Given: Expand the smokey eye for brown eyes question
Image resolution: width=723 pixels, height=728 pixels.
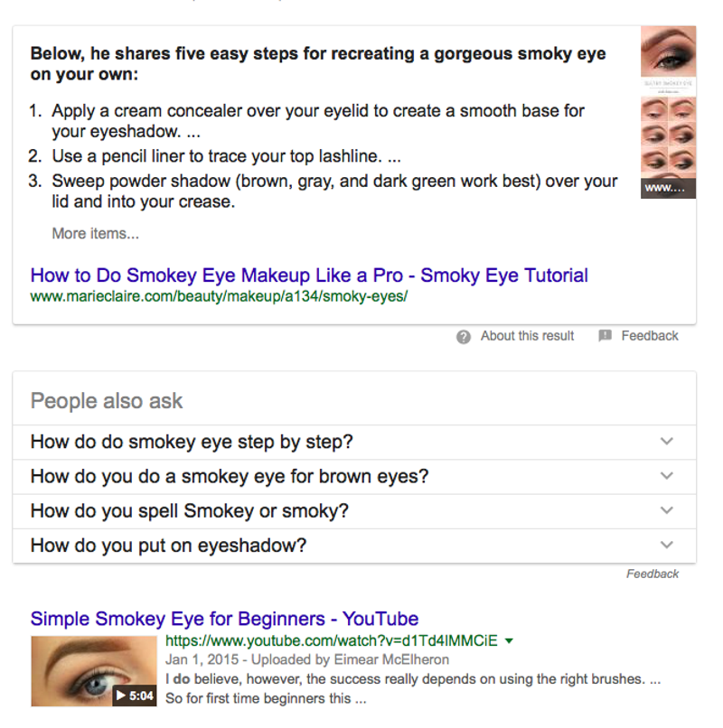Looking at the screenshot, I should (x=354, y=477).
